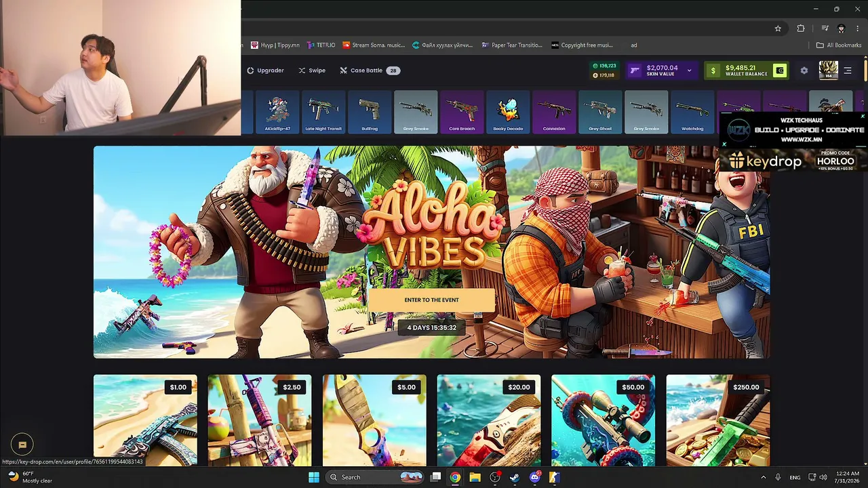Image resolution: width=868 pixels, height=488 pixels.
Task: Open the Late Night Transit skin drop
Action: (323, 112)
